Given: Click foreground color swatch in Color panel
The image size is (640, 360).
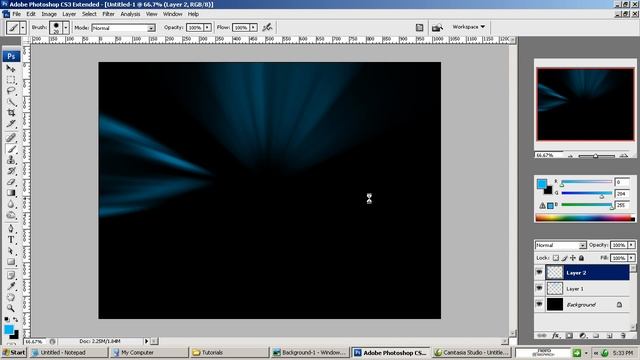Looking at the screenshot, I should tap(542, 184).
